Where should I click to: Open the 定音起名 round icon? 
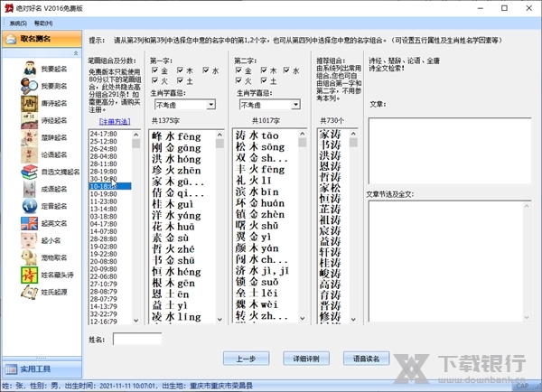[x=30, y=206]
